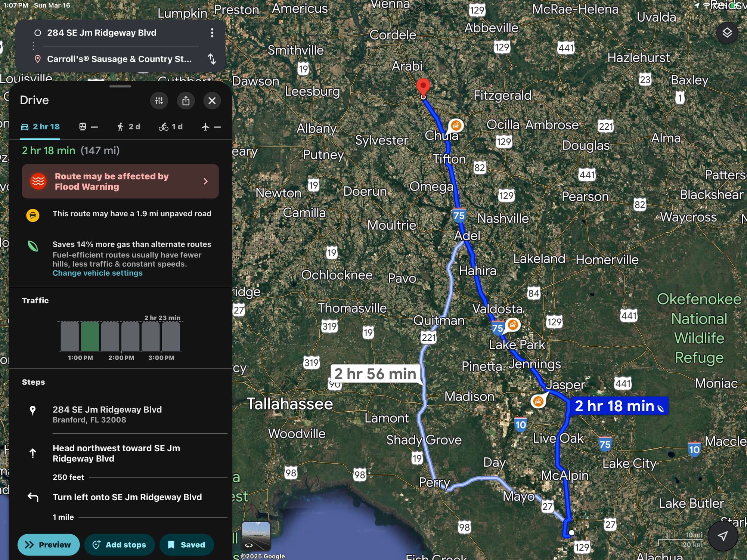Open Street View thumbnail preview
Screen dimensions: 747x560
(256, 536)
